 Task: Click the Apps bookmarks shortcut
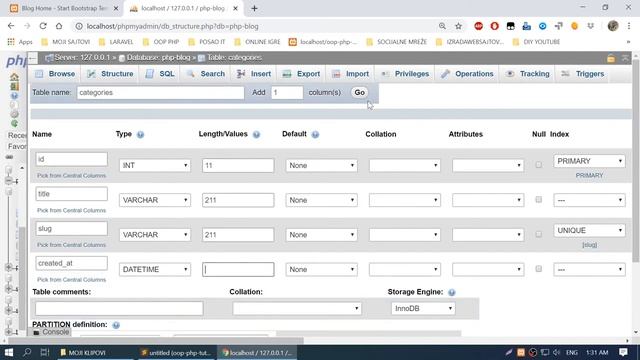pos(20,42)
